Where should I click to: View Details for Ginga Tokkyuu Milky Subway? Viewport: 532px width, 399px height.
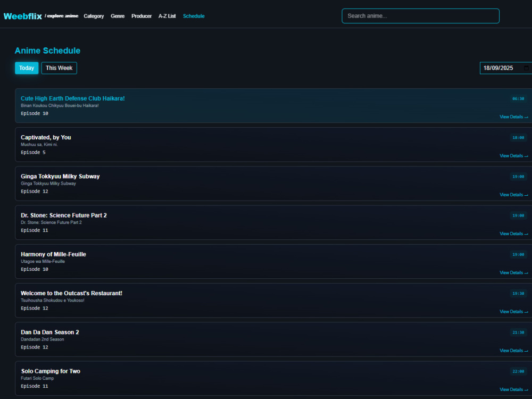coord(514,195)
